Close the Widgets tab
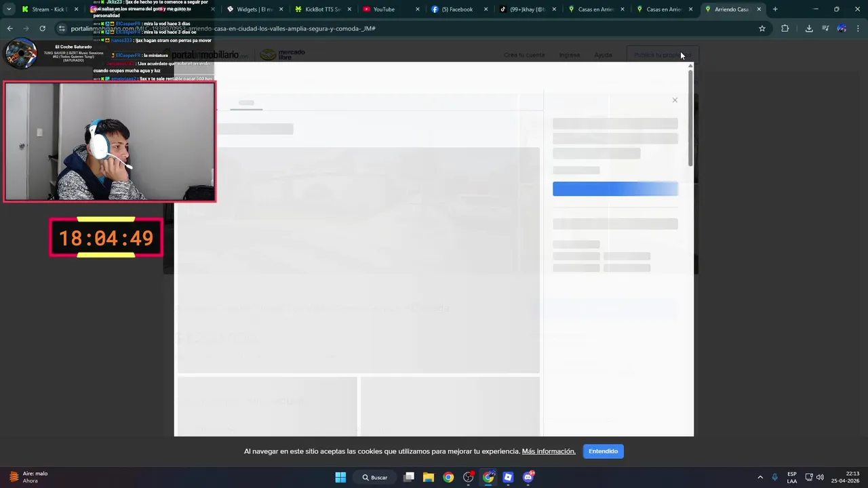This screenshot has height=488, width=868. pyautogui.click(x=281, y=9)
